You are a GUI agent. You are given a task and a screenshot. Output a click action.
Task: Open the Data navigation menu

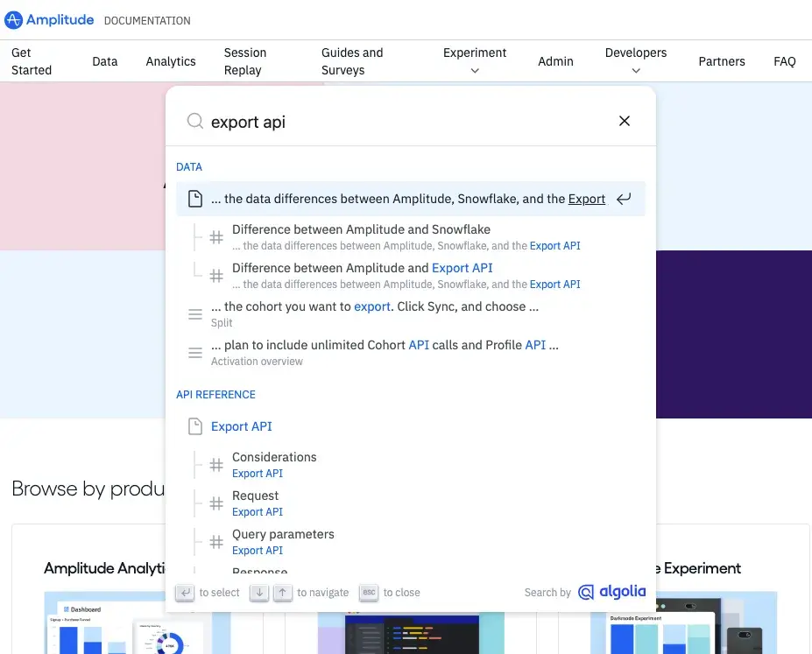(104, 61)
